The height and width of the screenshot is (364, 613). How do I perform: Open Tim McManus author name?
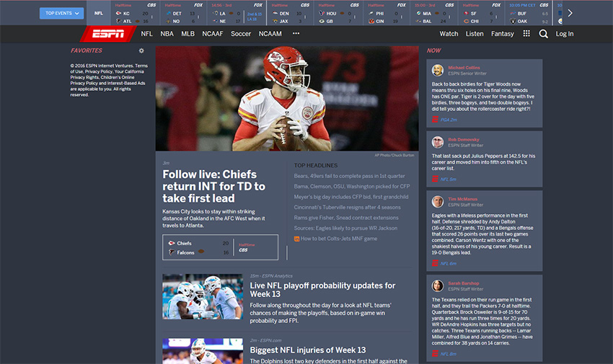click(x=462, y=199)
